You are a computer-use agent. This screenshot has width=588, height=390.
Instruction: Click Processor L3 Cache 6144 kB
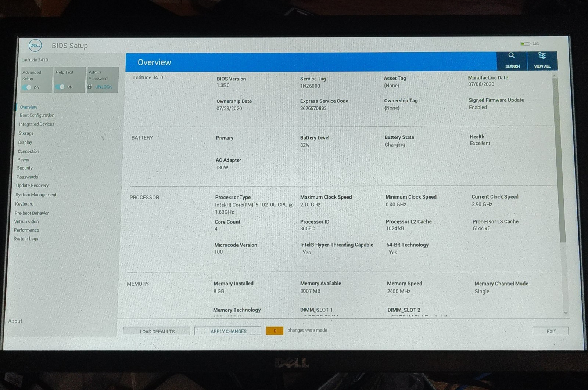click(x=481, y=228)
